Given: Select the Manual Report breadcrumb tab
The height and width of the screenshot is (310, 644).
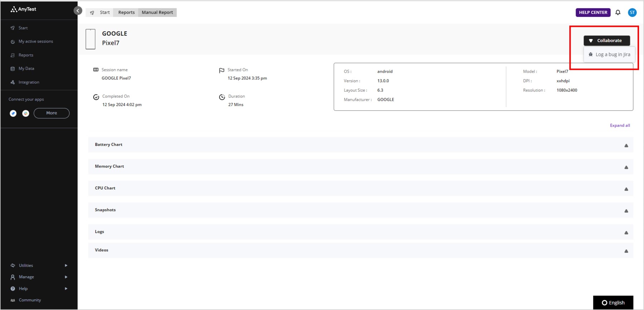Looking at the screenshot, I should coord(157,13).
